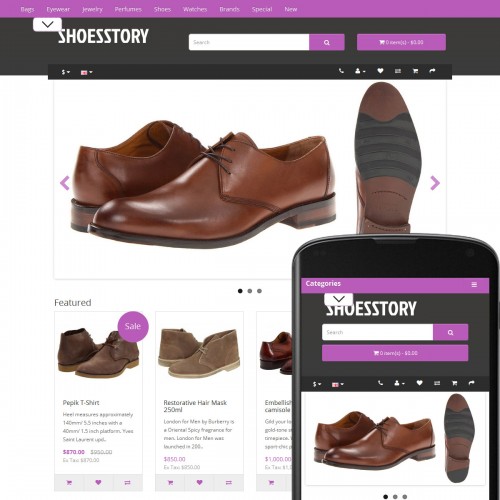Open the Watches menu item
The image size is (500, 500).
(x=195, y=9)
